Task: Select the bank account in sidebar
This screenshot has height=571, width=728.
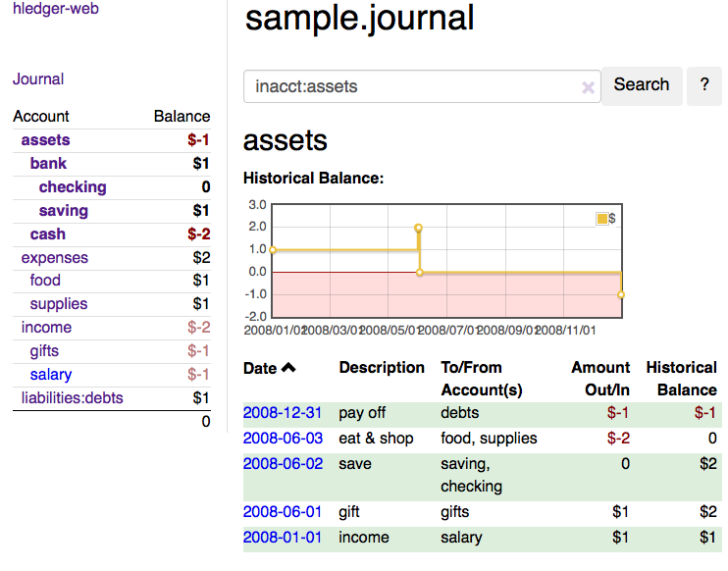Action: click(x=48, y=164)
